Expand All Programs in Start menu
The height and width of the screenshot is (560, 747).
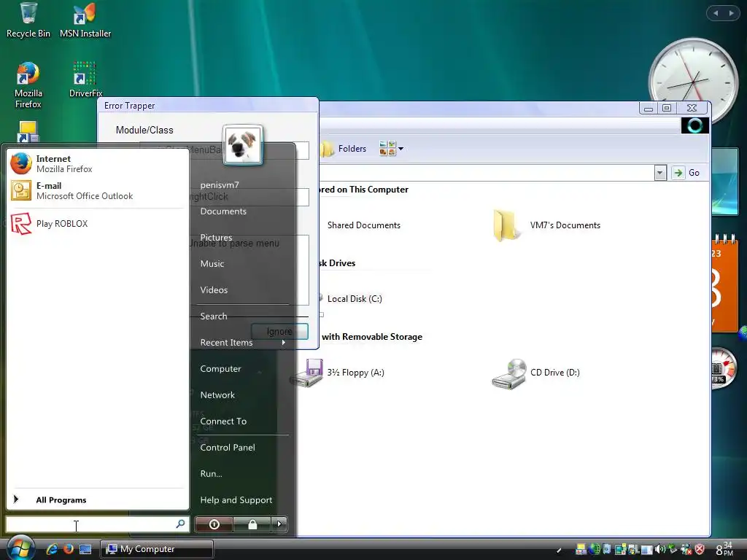coord(98,499)
